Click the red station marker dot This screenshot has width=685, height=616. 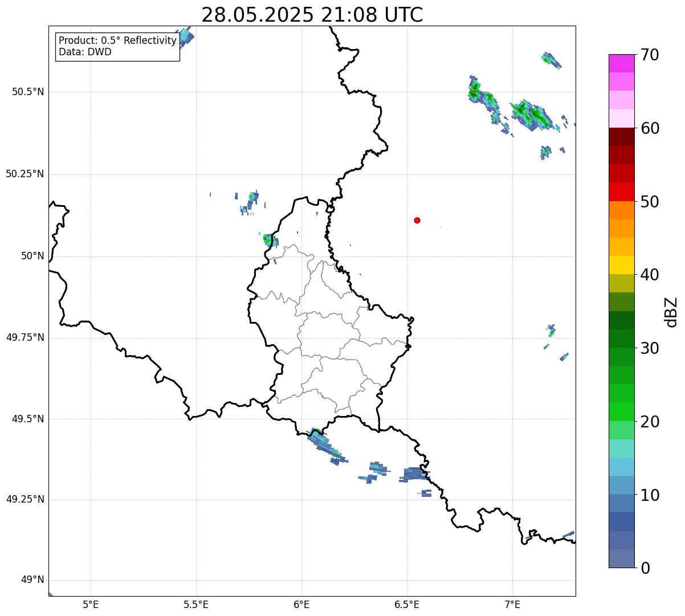pos(417,220)
